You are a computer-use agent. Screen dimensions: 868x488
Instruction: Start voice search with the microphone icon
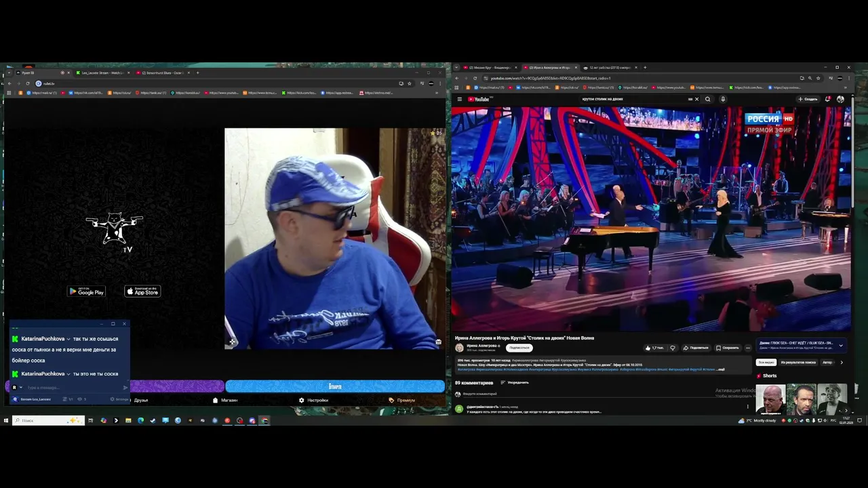[723, 99]
